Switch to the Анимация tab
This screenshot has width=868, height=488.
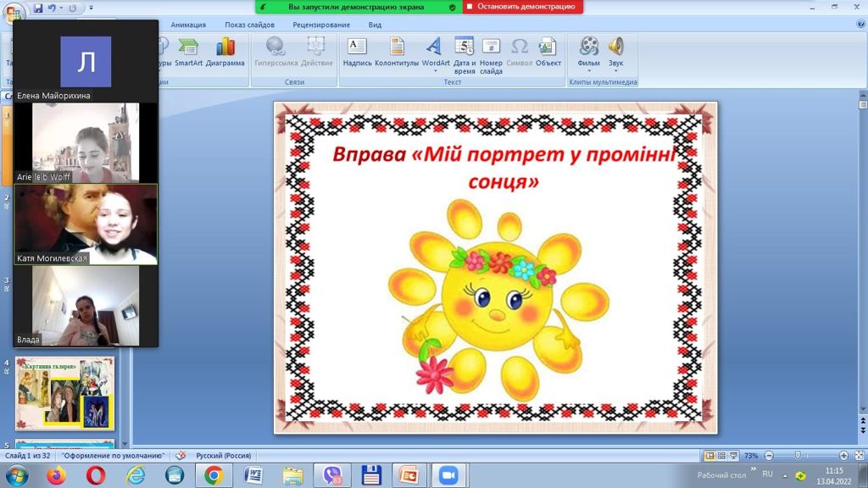(x=188, y=25)
